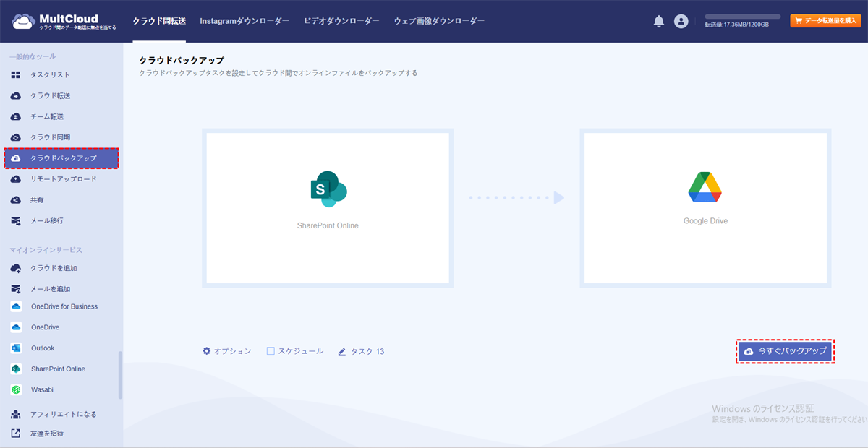Open the user account avatar
868x448 pixels.
point(681,22)
